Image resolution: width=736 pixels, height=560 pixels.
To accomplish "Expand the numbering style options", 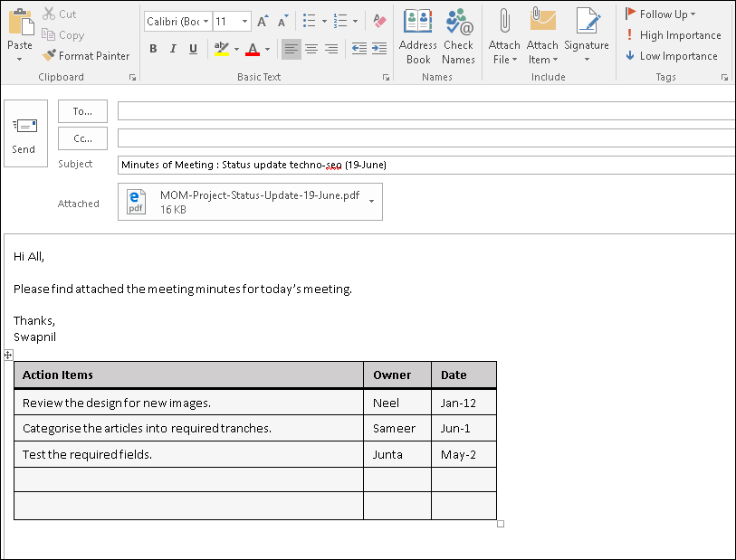I will tap(356, 21).
